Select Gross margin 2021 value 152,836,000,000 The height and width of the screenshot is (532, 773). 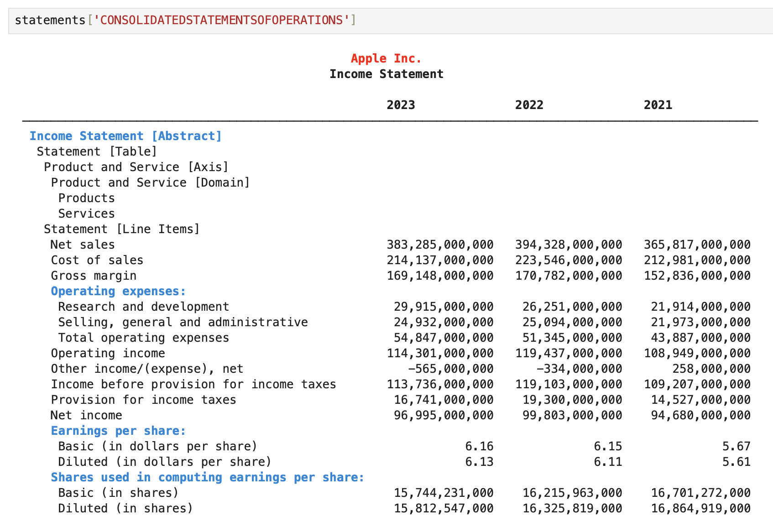click(x=697, y=276)
